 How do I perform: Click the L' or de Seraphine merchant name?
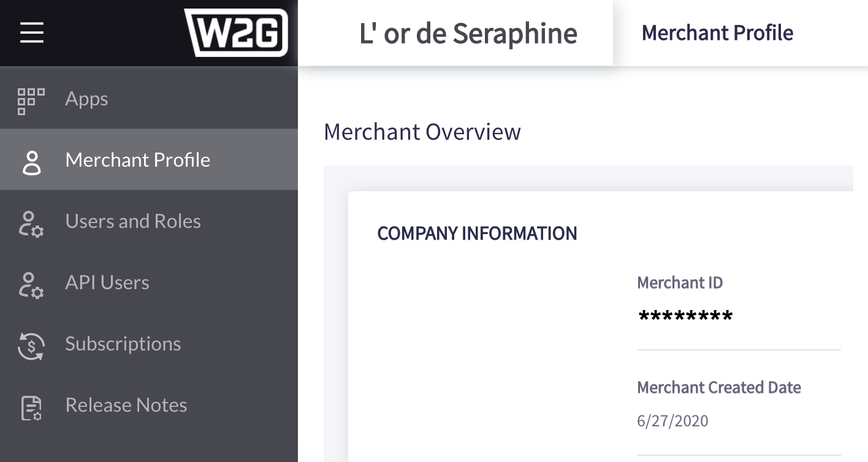coord(468,33)
